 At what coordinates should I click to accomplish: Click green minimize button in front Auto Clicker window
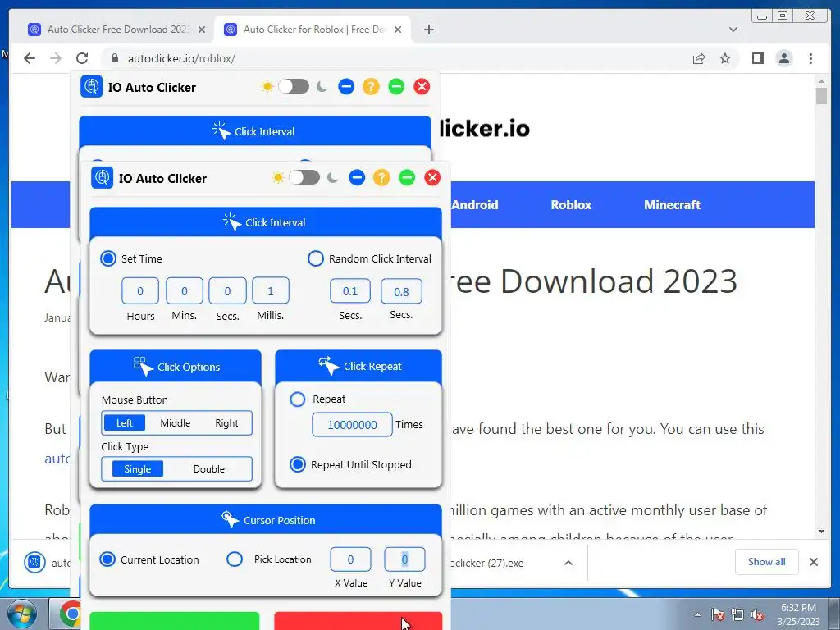(x=407, y=177)
